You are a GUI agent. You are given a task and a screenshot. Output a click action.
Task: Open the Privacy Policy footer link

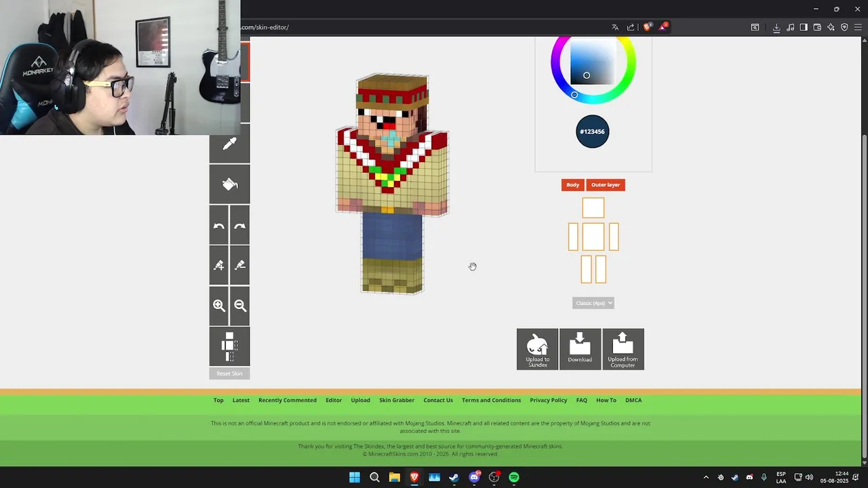[549, 400]
